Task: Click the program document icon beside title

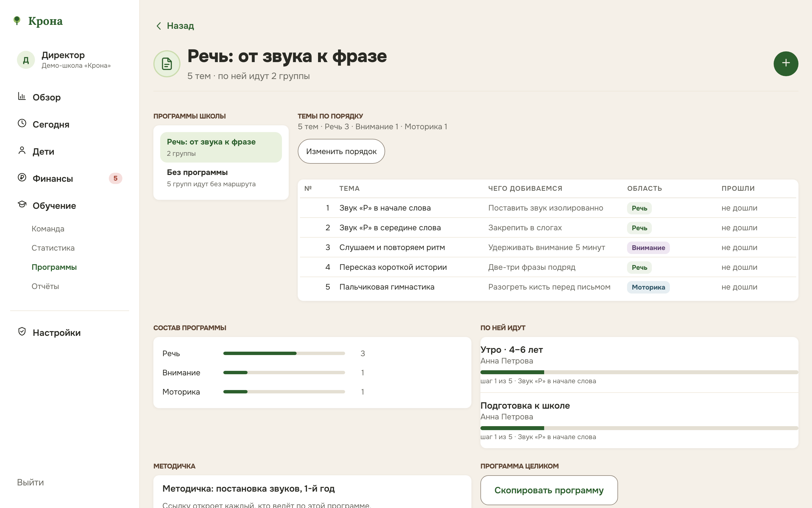Action: pos(167,63)
